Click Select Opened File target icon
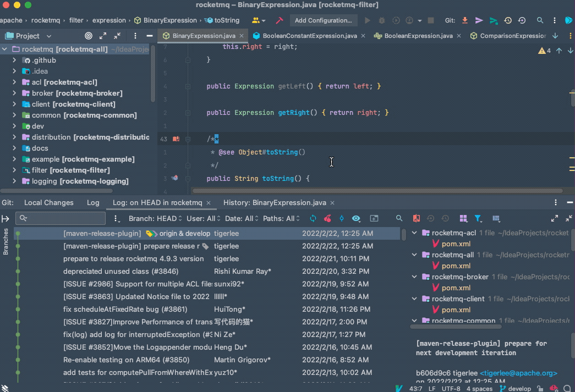Image resolution: width=575 pixels, height=392 pixels. 89,36
